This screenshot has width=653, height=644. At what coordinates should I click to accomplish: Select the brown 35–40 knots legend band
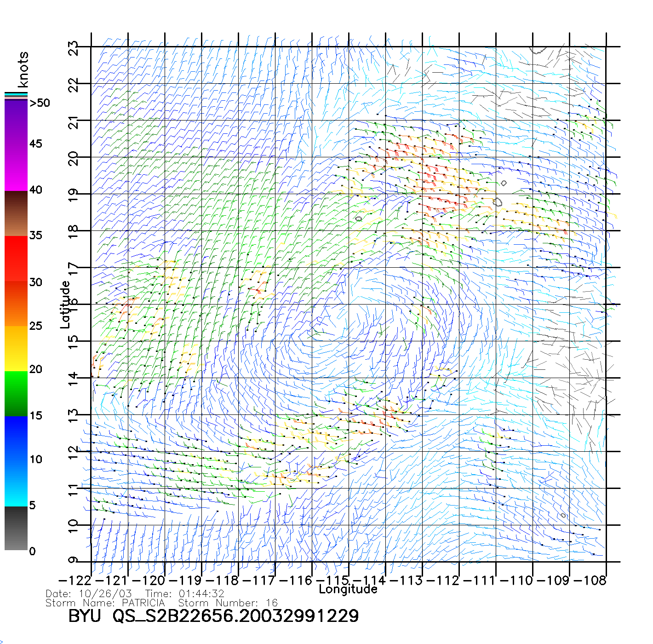point(16,213)
